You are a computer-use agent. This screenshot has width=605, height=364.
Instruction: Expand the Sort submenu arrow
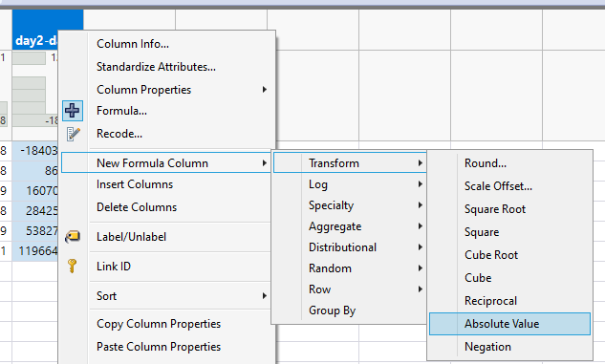(265, 296)
